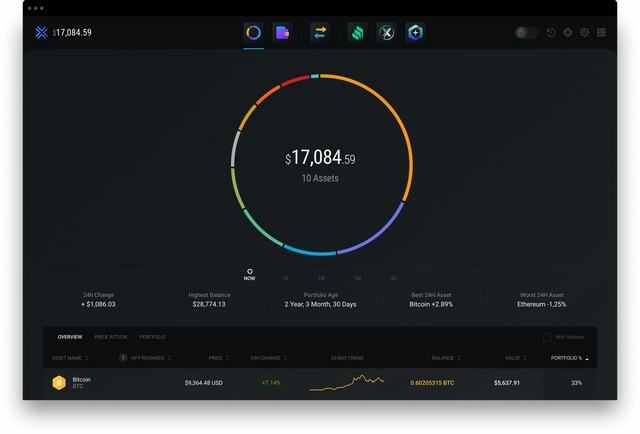Enable the With Balance checkbox
The image size is (640, 434).
point(547,337)
